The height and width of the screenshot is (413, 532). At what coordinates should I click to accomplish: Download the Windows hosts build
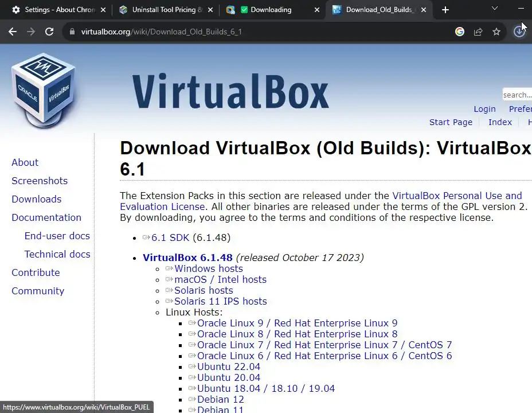(x=208, y=268)
